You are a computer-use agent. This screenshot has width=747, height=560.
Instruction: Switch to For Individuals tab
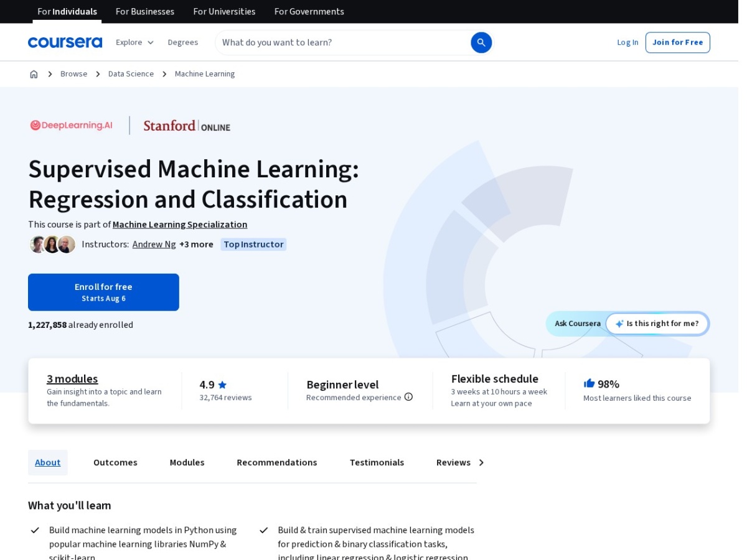point(67,11)
